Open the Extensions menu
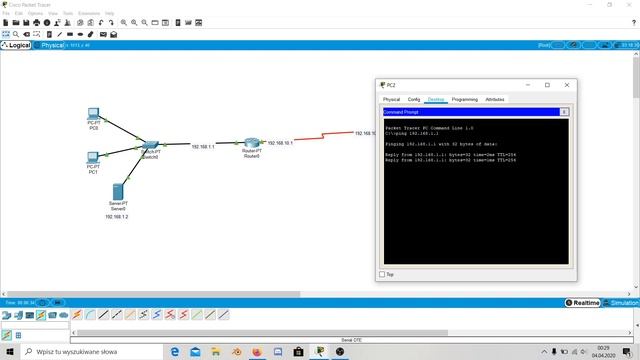The image size is (640, 360). 89,13
